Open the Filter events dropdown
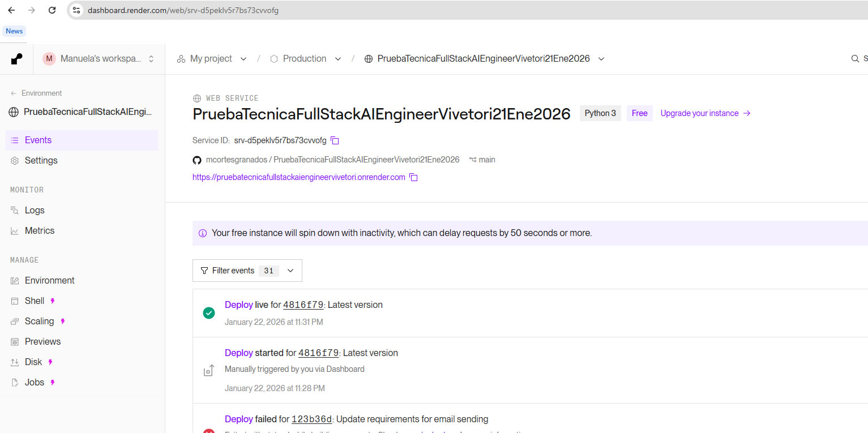The image size is (868, 433). pos(247,271)
